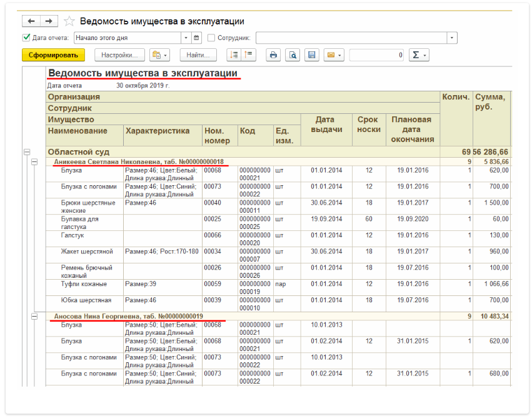
Task: Click the print report icon
Action: pos(273,55)
